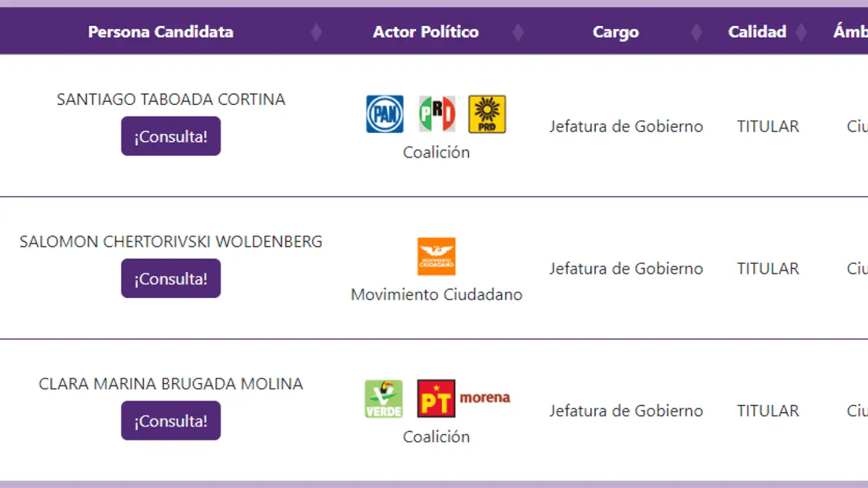
Task: Click the name Santiago Taboada Cortina
Action: pos(171,99)
